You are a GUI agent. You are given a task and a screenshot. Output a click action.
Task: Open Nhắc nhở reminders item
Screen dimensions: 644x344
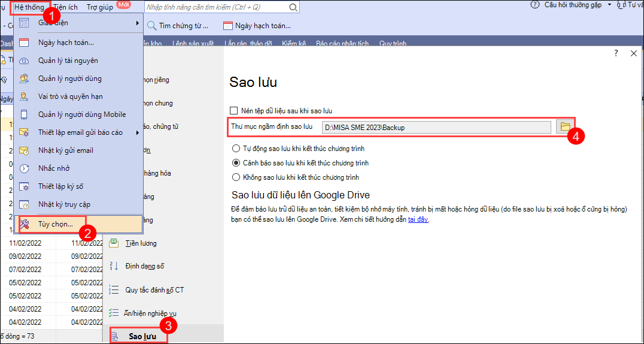pyautogui.click(x=54, y=168)
